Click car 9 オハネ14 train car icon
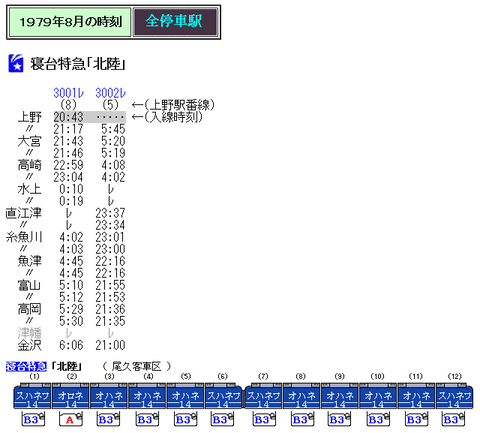The width and height of the screenshot is (480, 433). pyautogui.click(x=340, y=396)
